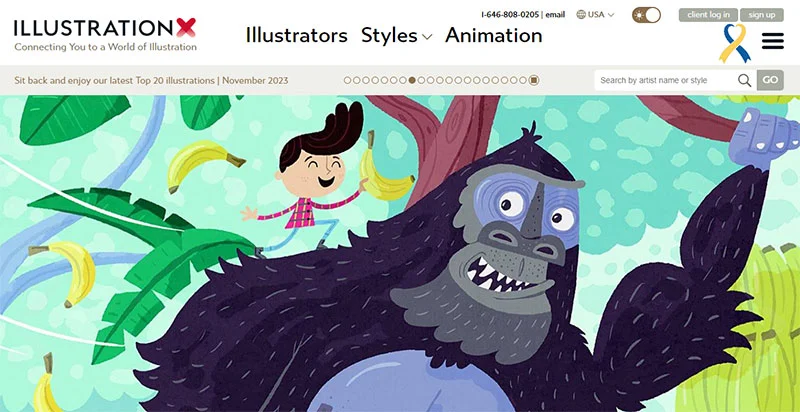
Task: Click the IllustrationX logo
Action: click(x=105, y=35)
